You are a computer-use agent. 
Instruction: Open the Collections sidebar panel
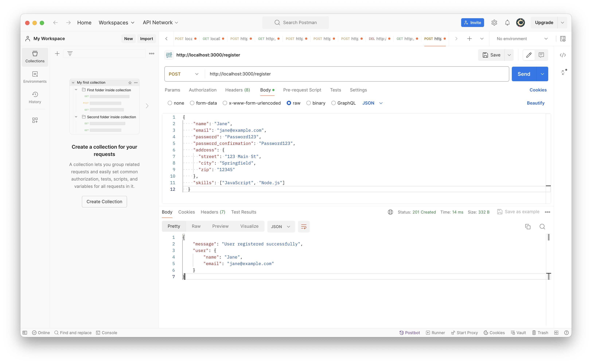pos(35,57)
